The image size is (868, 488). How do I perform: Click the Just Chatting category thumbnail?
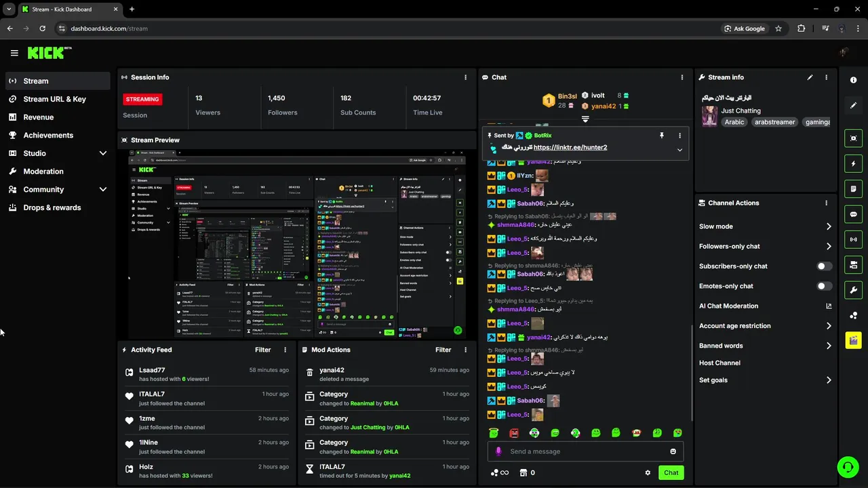click(x=709, y=116)
